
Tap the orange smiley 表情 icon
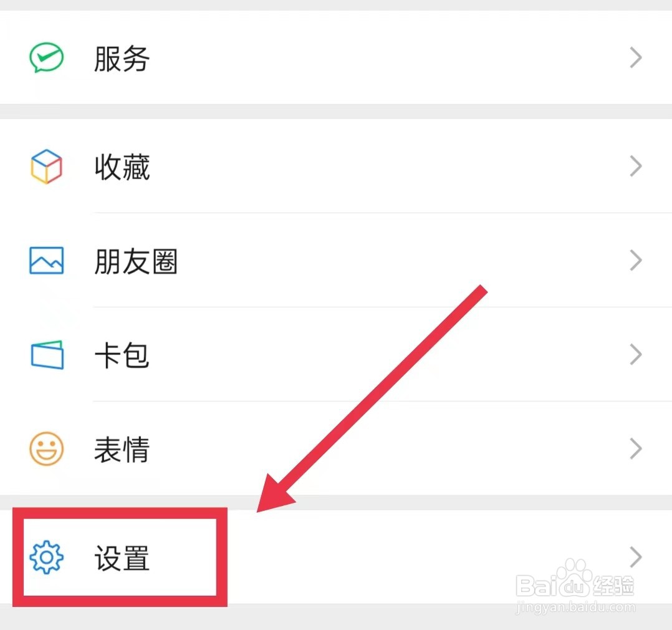pyautogui.click(x=46, y=448)
